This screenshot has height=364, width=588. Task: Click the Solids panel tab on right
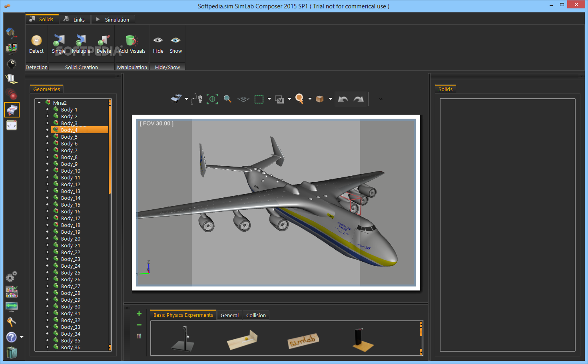click(x=445, y=89)
